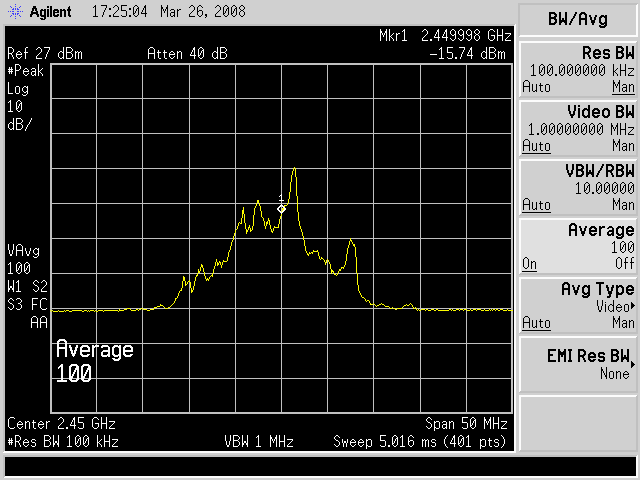The width and height of the screenshot is (640, 480).
Task: Expand the Avg Type Video submenu arrow
Action: pos(631,305)
